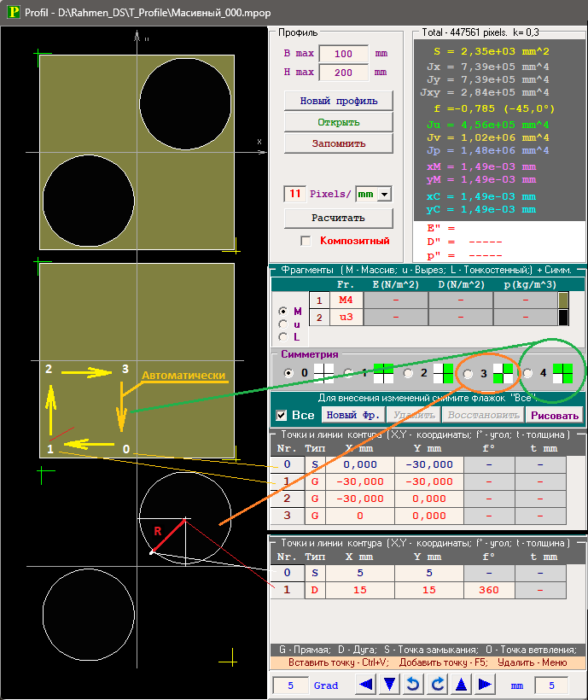Click the symmetry type 4 quadrant icon
This screenshot has width=588, height=700.
tap(562, 373)
